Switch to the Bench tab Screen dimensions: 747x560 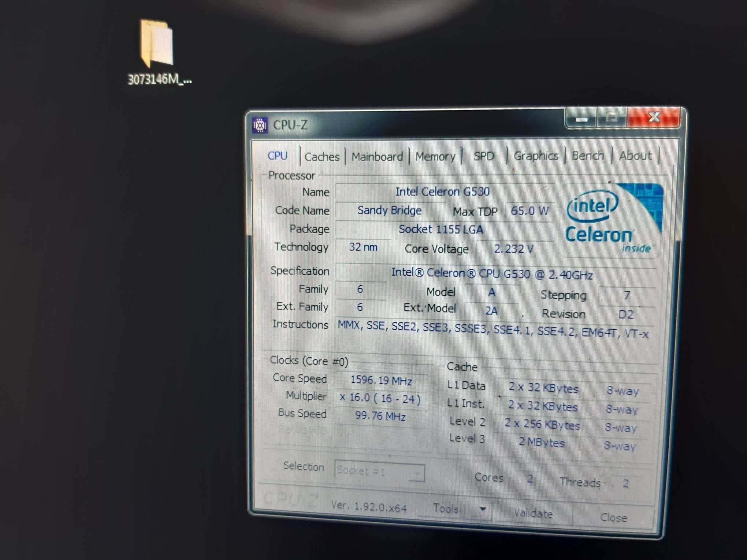[588, 156]
